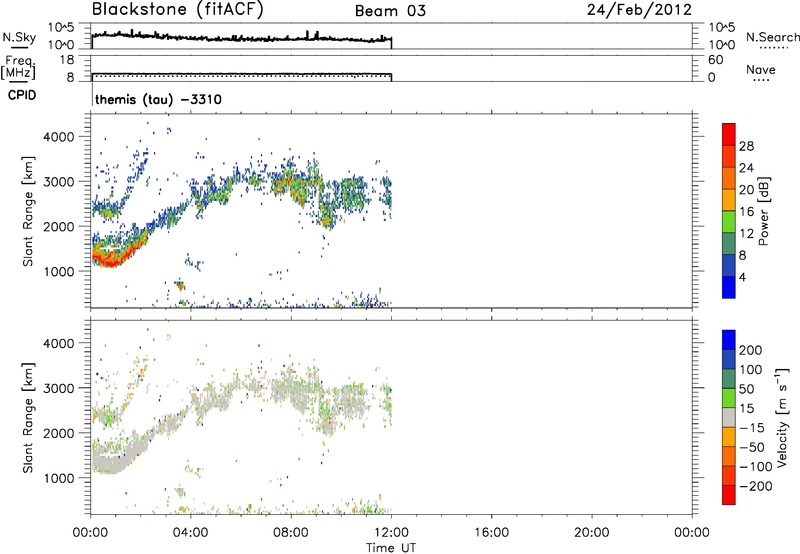This screenshot has height=554, width=800.
Task: Pick the dark blue top segment of velocity colorbar
Action: point(729,340)
